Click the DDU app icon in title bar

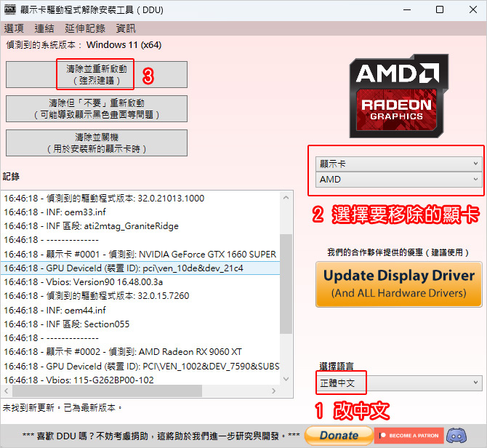10,9
